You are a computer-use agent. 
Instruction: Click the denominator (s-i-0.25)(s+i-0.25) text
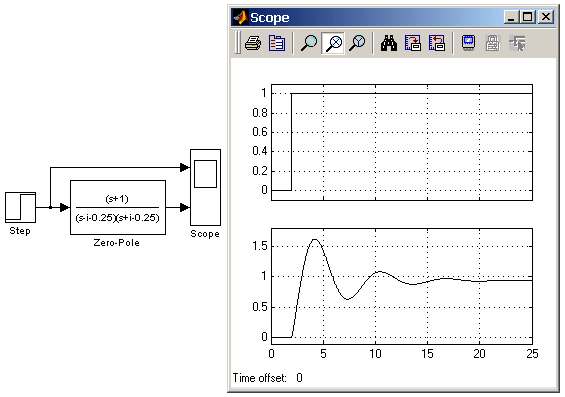click(117, 218)
